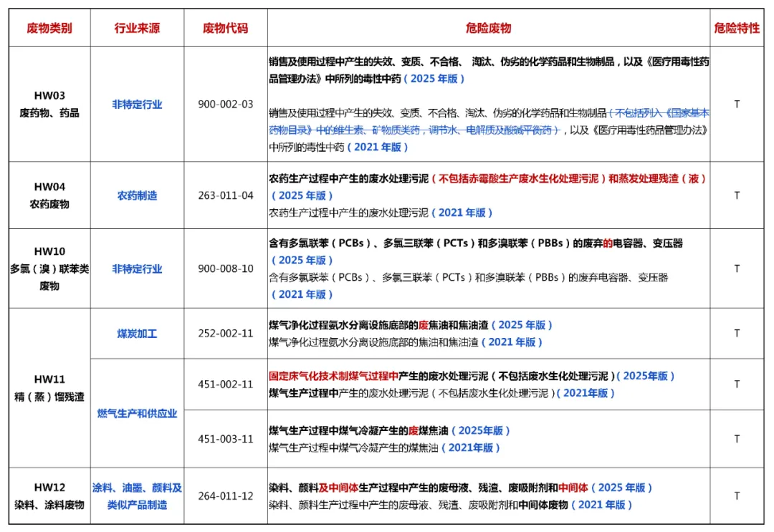The height and width of the screenshot is (532, 774).
Task: Select waste code 900-002-03
Action: point(225,105)
